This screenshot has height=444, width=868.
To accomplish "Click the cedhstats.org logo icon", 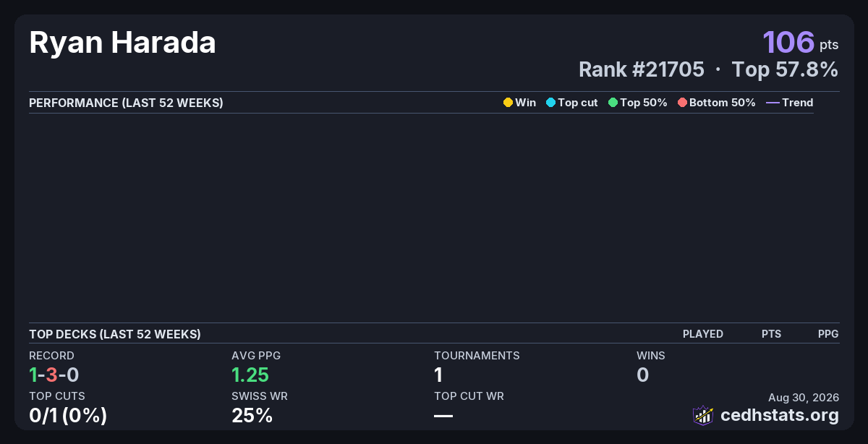I will 703,415.
